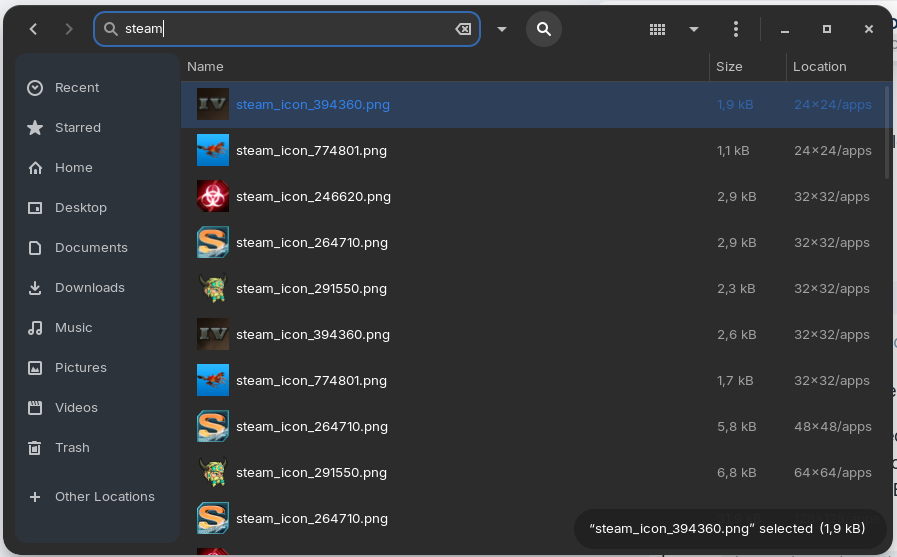Clear the search field text
The height and width of the screenshot is (557, 897).
click(463, 29)
